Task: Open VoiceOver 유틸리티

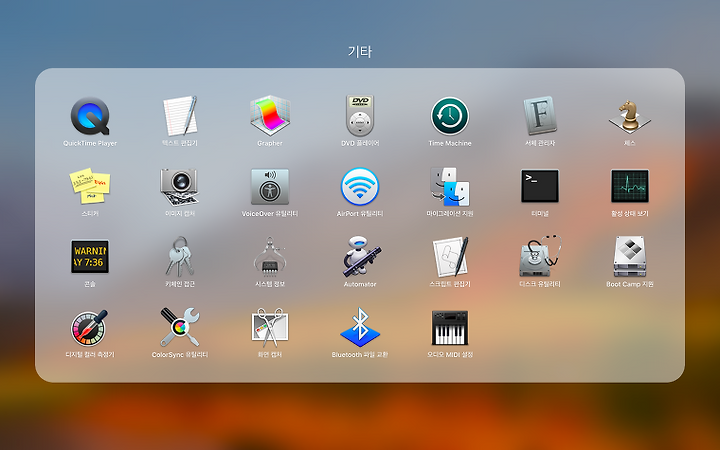Action: click(270, 186)
